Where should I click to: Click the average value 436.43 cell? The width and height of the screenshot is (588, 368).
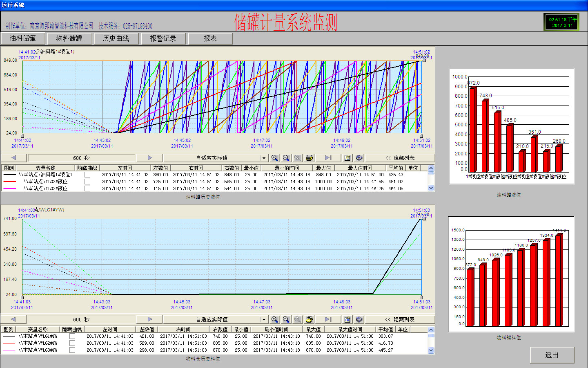[x=396, y=175]
